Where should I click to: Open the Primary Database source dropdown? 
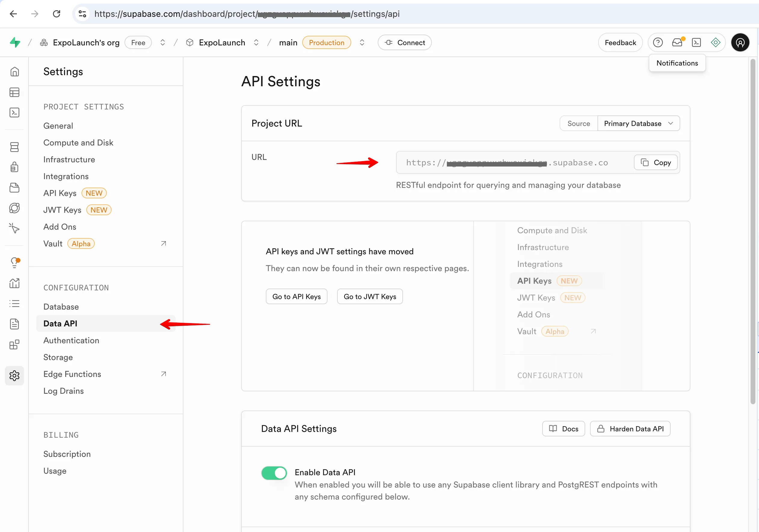(x=639, y=124)
